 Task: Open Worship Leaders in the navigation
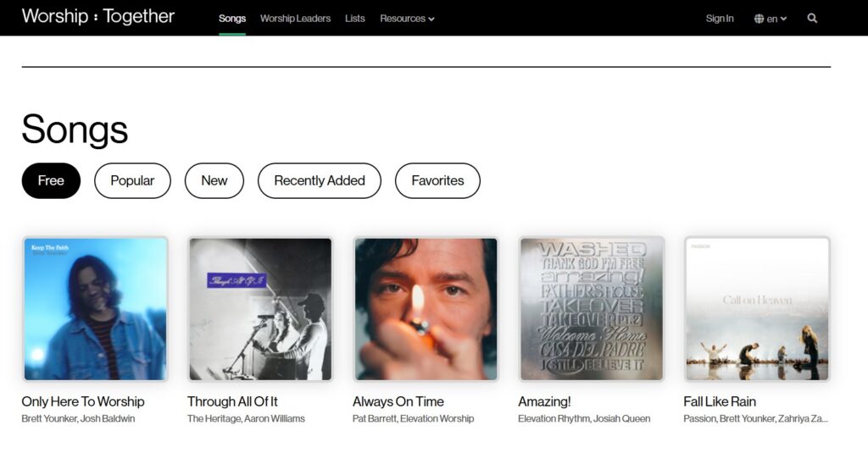pos(295,19)
